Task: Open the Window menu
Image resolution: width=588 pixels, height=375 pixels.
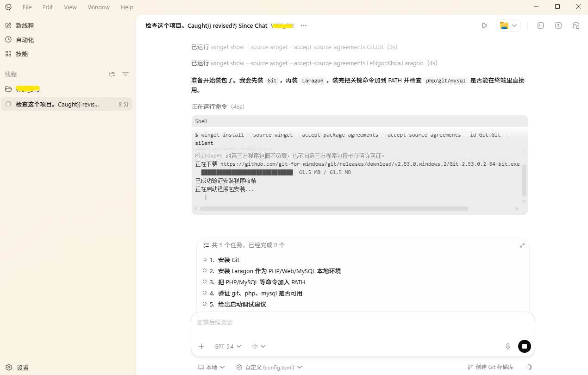Action: coord(99,7)
